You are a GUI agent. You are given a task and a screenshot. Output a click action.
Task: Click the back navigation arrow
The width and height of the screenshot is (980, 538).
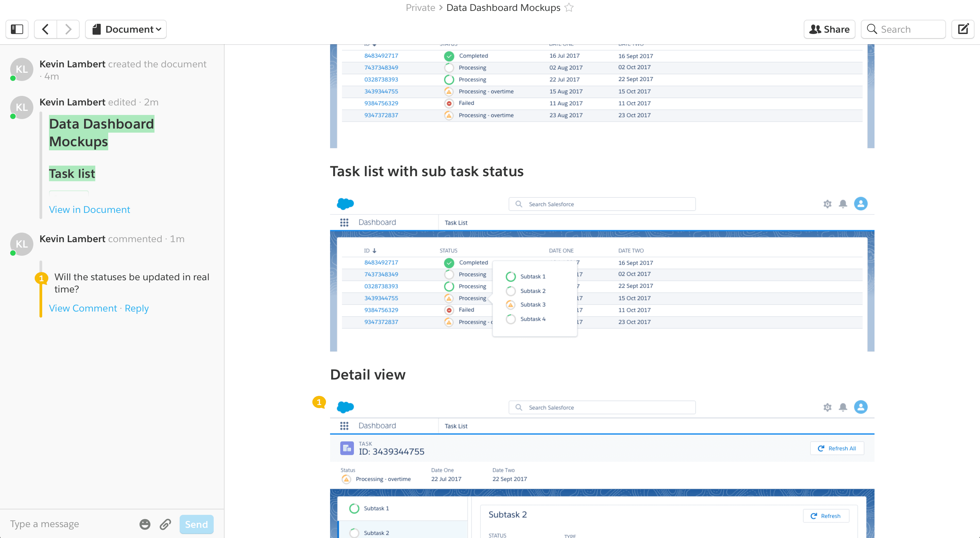click(x=45, y=29)
